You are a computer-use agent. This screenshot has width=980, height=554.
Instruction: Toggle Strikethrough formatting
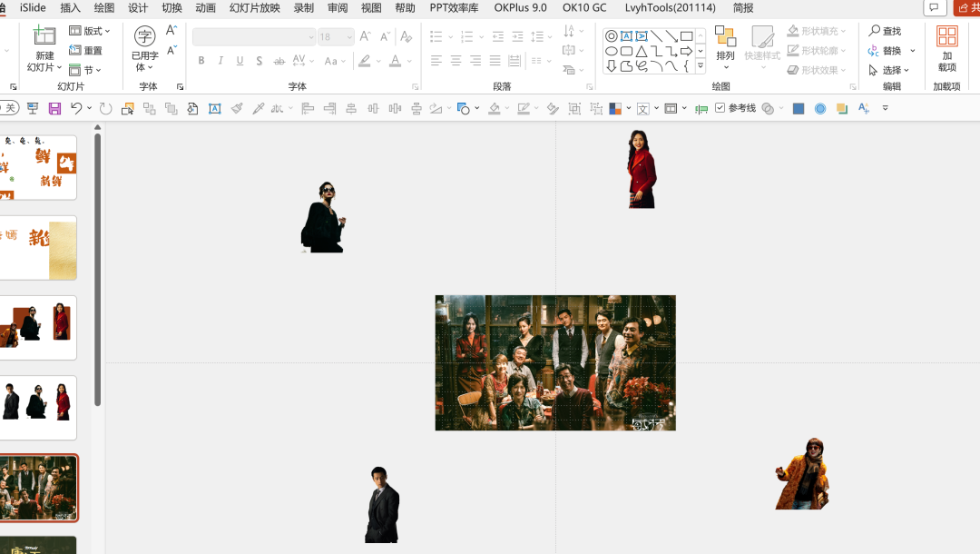click(279, 61)
